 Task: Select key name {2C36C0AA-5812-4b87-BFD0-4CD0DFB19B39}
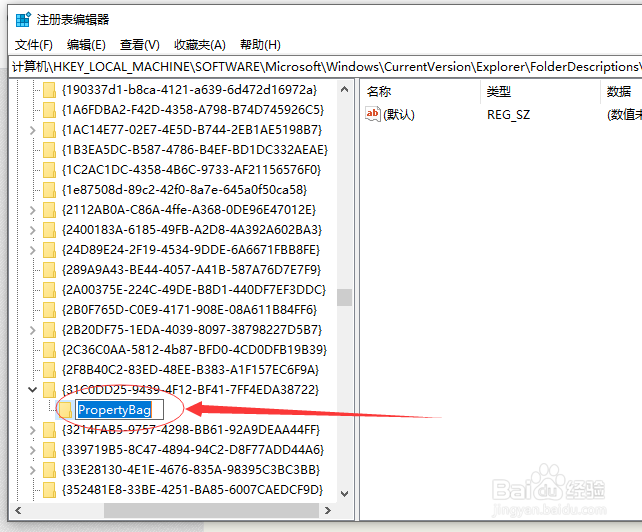[x=194, y=350]
